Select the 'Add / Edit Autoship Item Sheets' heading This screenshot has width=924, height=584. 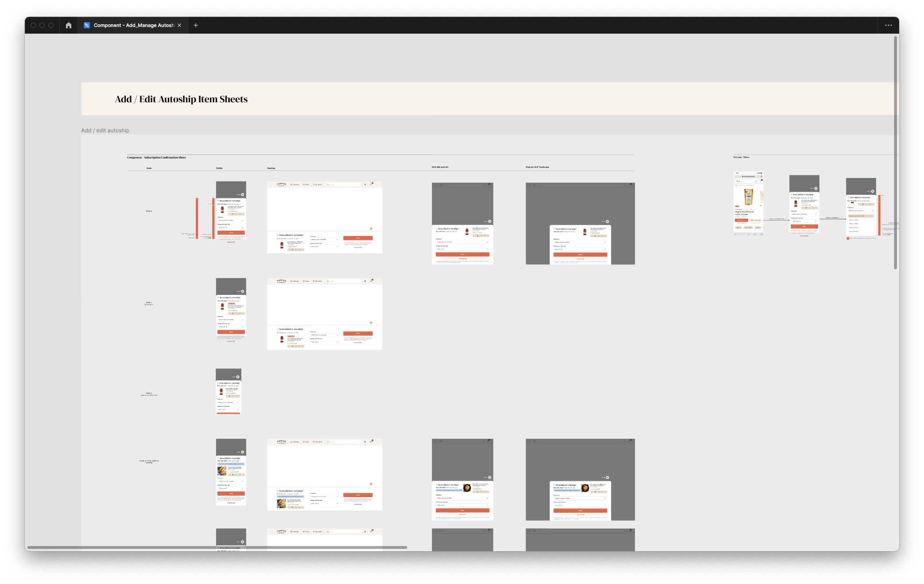[x=181, y=99]
